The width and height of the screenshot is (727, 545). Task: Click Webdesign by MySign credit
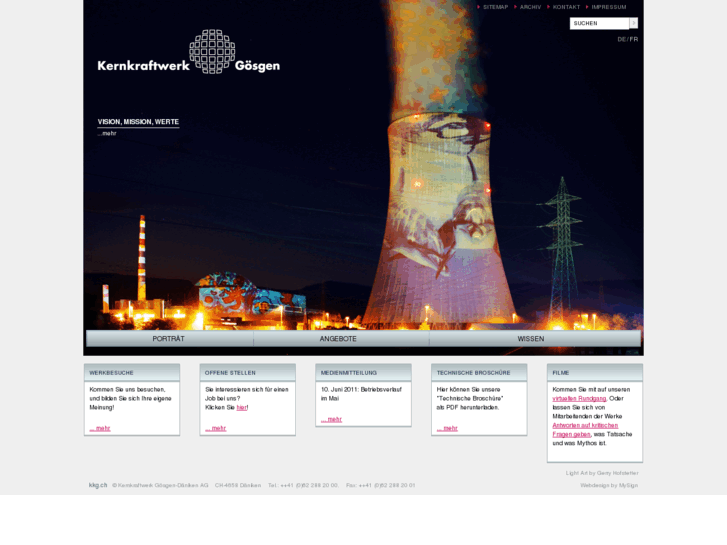pyautogui.click(x=609, y=485)
